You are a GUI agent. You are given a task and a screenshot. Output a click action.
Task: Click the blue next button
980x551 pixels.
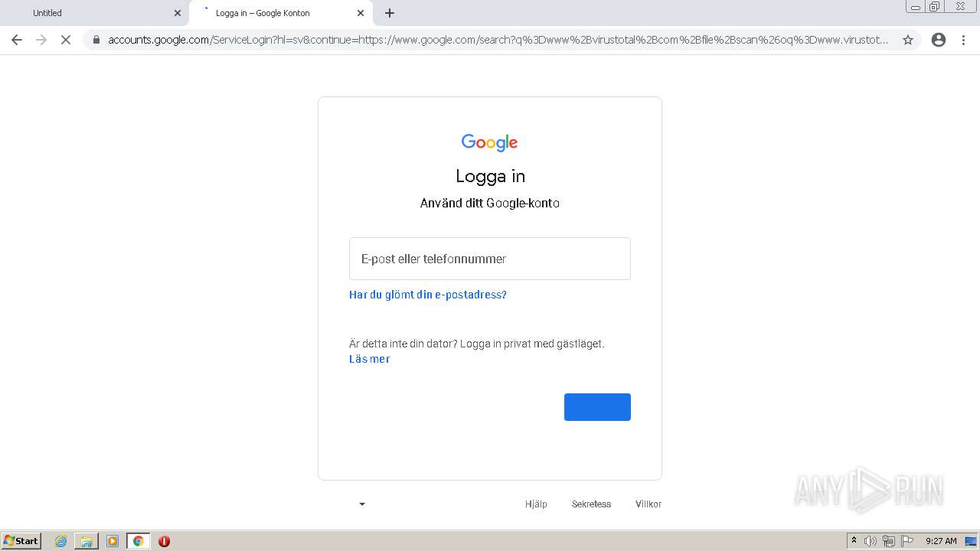pyautogui.click(x=597, y=407)
